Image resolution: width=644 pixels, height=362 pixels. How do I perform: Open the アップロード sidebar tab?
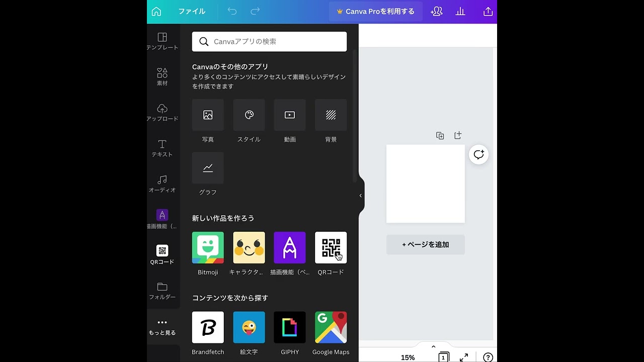pyautogui.click(x=162, y=113)
